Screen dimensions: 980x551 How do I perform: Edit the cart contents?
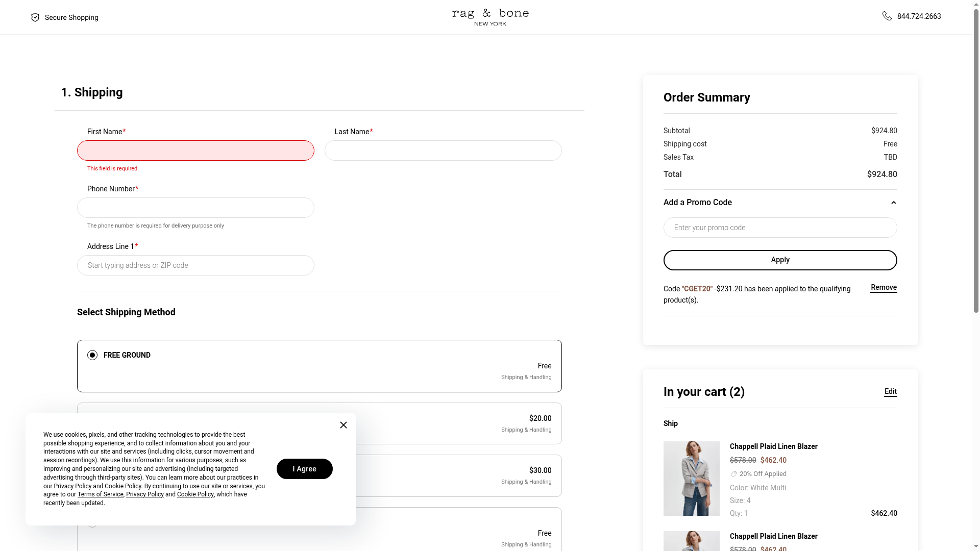click(890, 391)
